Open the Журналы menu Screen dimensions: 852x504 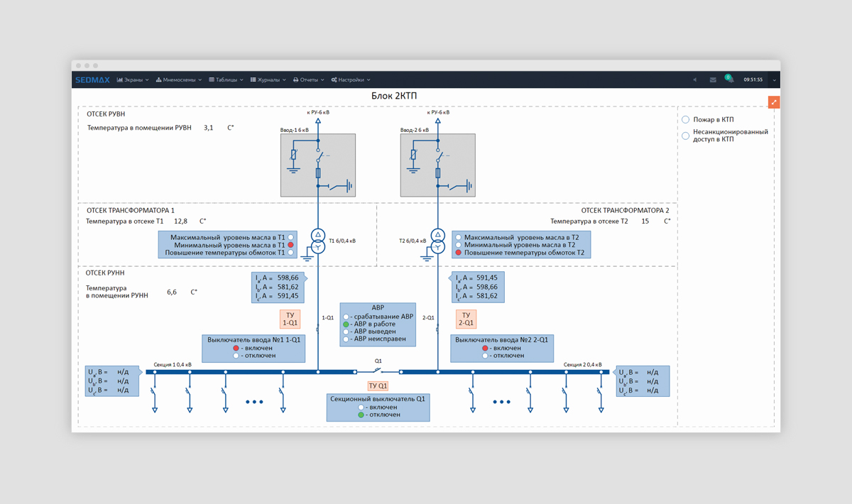point(268,80)
